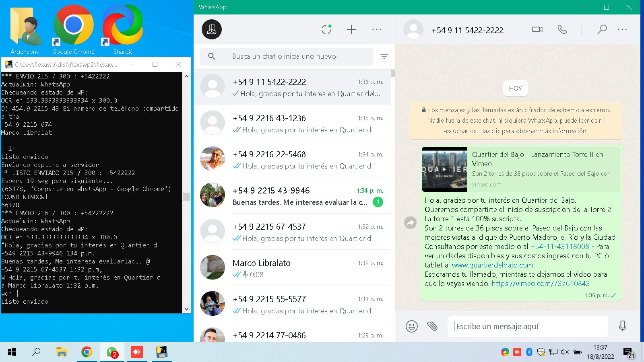644x362 pixels.
Task: Open File Explorer from taskbar
Action: point(61,352)
